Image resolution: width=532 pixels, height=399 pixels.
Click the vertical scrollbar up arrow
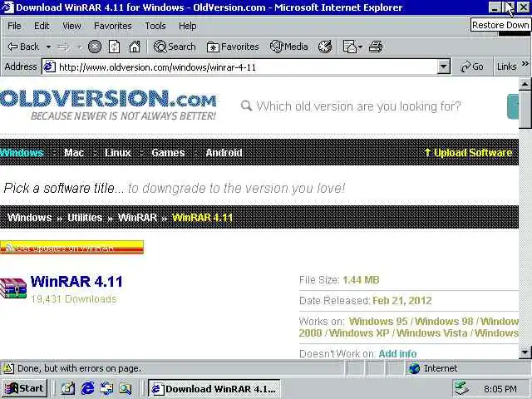pyautogui.click(x=525, y=83)
